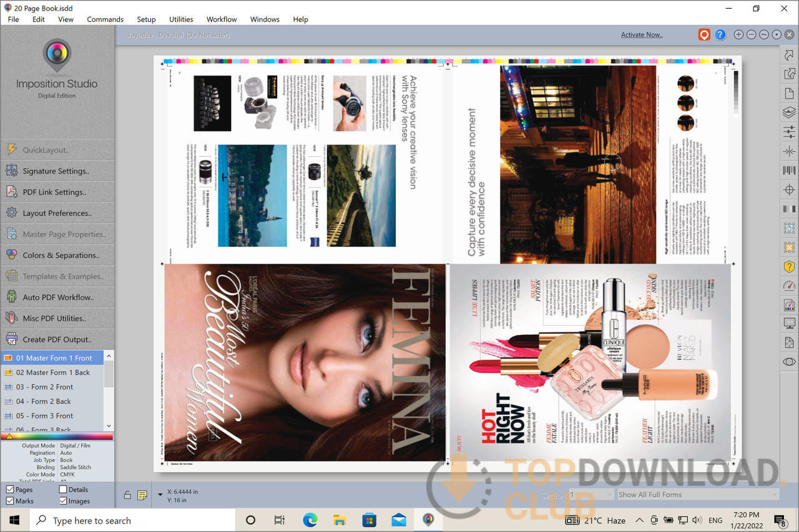
Task: Enable the Details checkbox
Action: pos(63,490)
